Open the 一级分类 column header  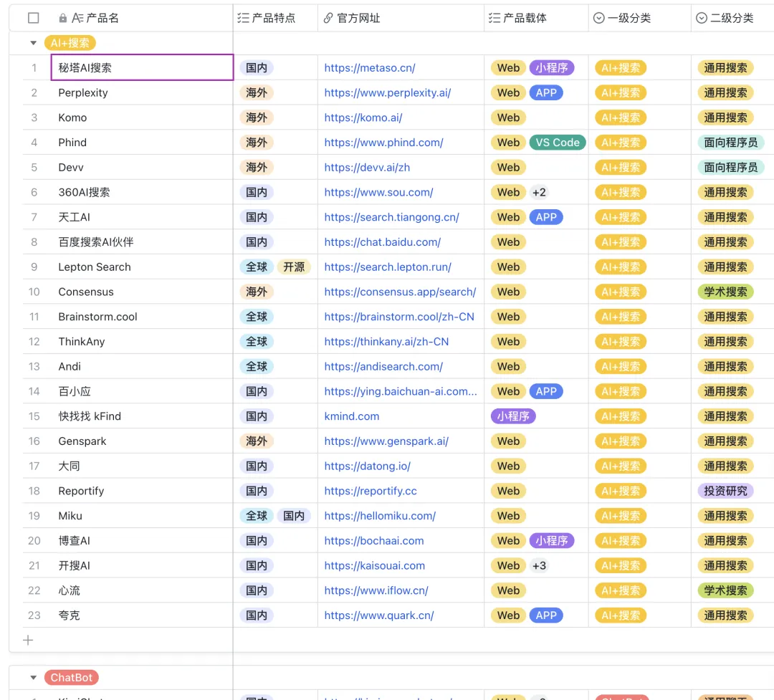pos(640,18)
